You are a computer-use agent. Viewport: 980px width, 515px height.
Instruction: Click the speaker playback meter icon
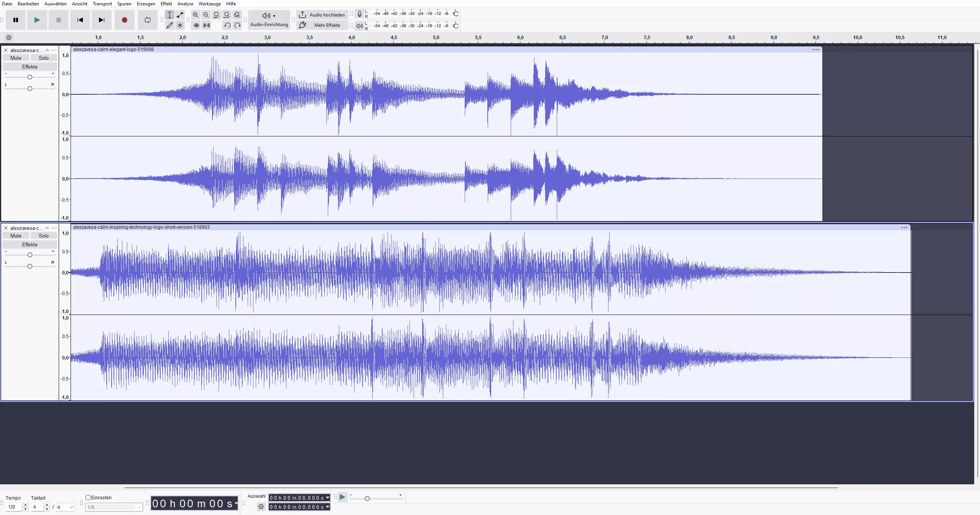pos(359,26)
